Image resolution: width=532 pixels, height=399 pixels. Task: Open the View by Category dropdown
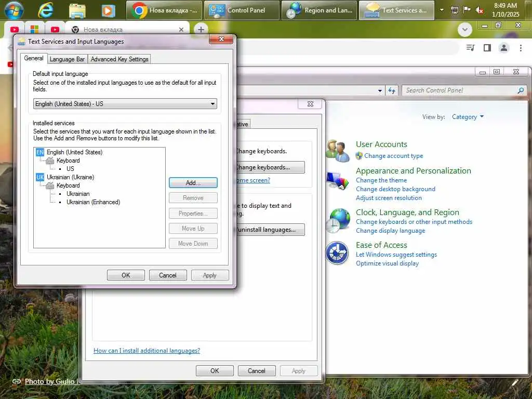[x=468, y=117]
